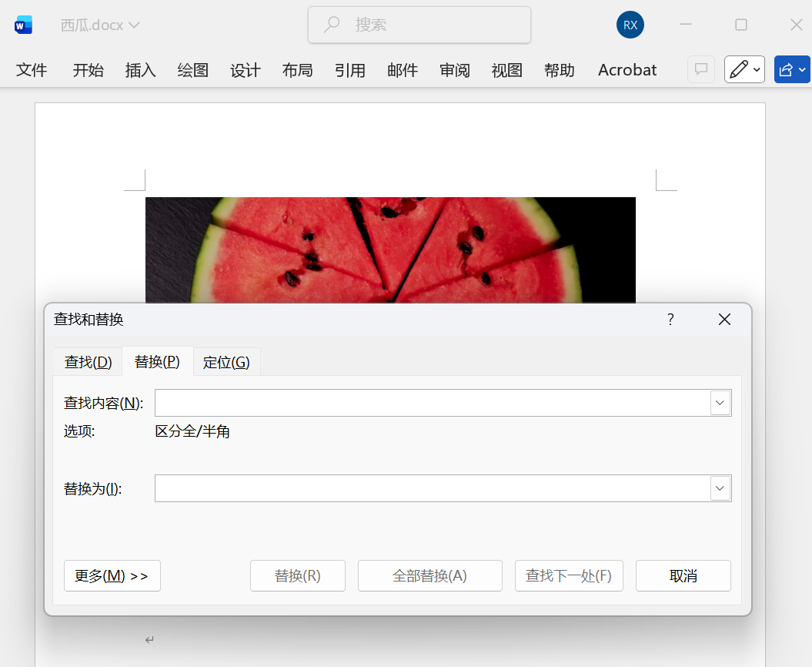Switch to the 定位 tab in the dialog
The width and height of the screenshot is (812, 667).
[x=226, y=361]
